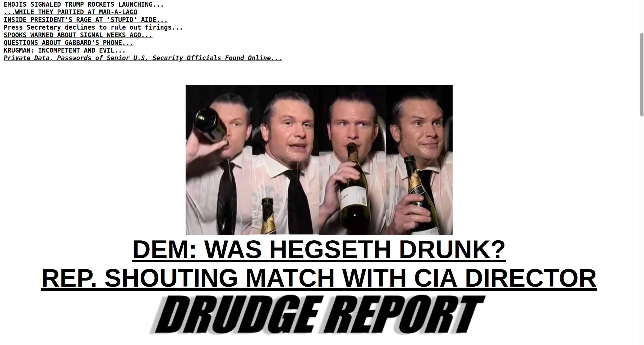Image resolution: width=644 pixels, height=345 pixels.
Task: Open 'QUESTIONS ABOUT GABBARD'S PHONE' headline
Action: [68, 43]
